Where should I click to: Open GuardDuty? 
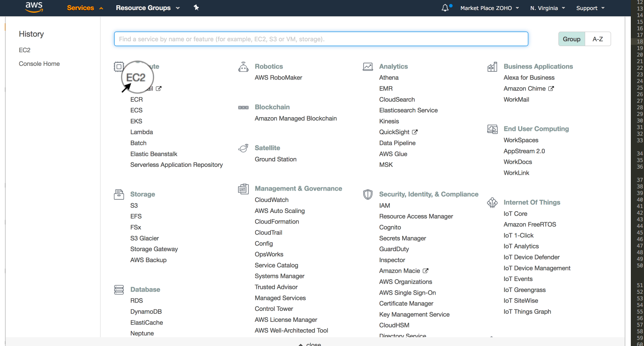[394, 249]
